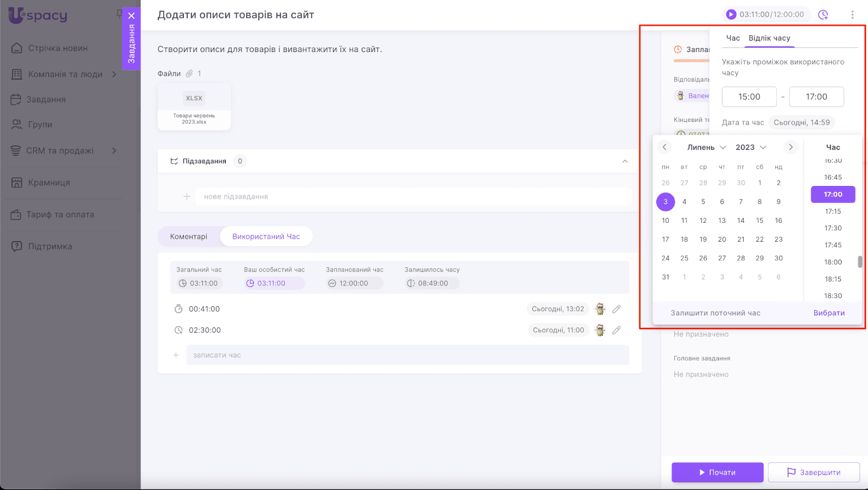Click the paperclip icon next to Файли
Screen dimensions: 868x490
tap(189, 74)
